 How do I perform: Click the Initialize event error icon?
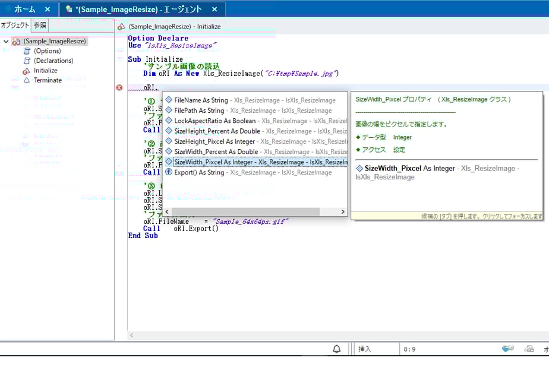[26, 71]
